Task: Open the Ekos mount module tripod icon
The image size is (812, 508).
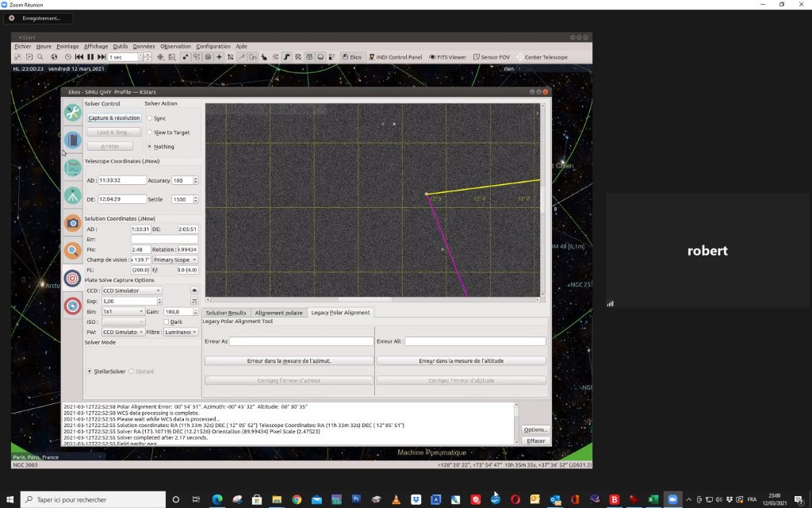Action: pos(72,195)
